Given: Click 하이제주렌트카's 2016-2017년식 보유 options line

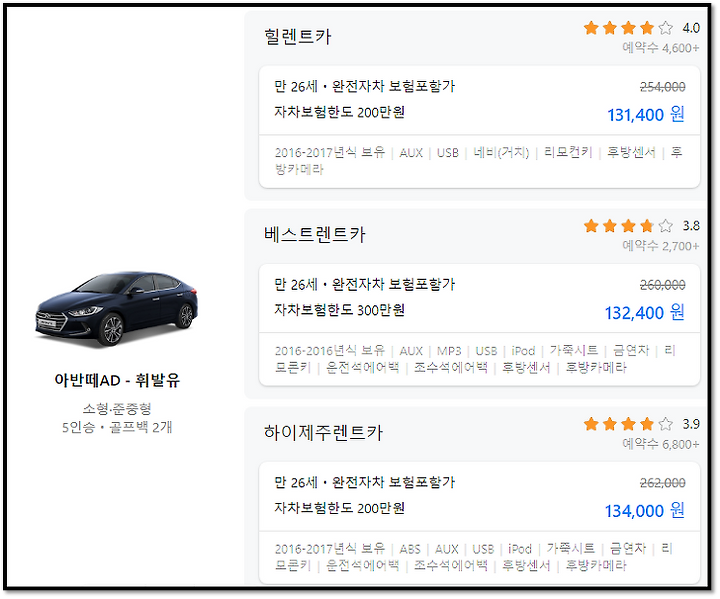Looking at the screenshot, I should (473, 557).
